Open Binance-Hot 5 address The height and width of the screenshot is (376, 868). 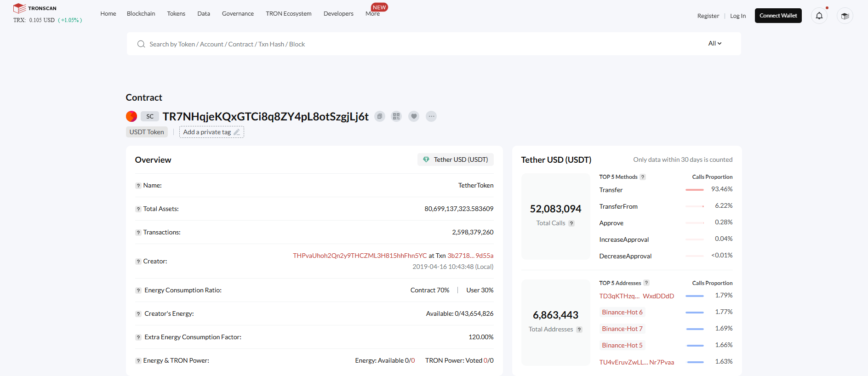pos(622,345)
